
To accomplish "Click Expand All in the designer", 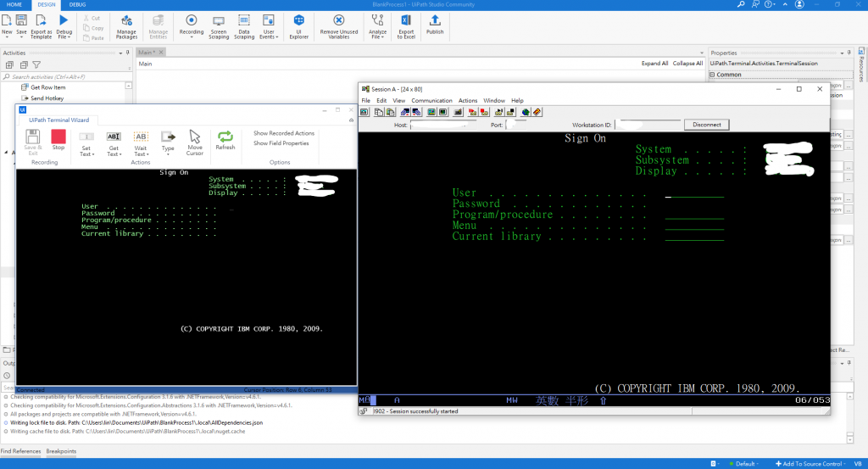I will 654,63.
